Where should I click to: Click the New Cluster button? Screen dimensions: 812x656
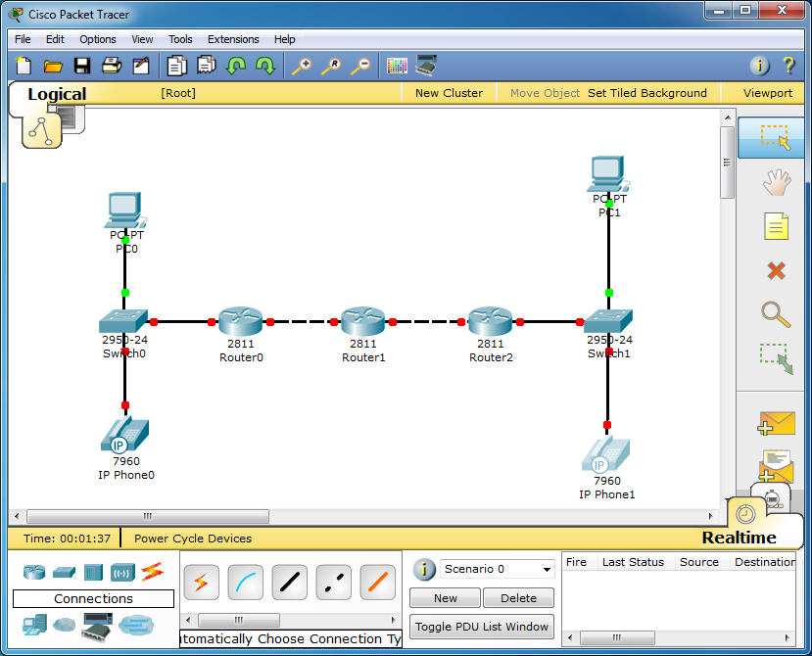[x=449, y=93]
